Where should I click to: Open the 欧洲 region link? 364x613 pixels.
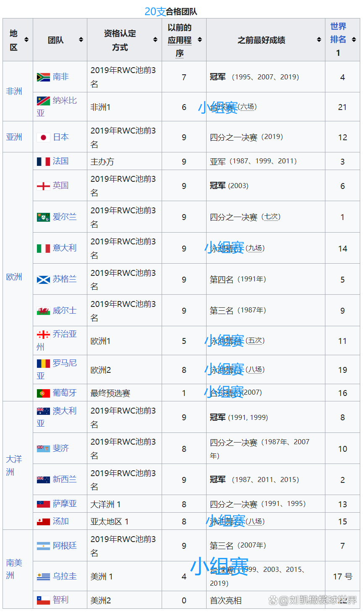(x=14, y=277)
